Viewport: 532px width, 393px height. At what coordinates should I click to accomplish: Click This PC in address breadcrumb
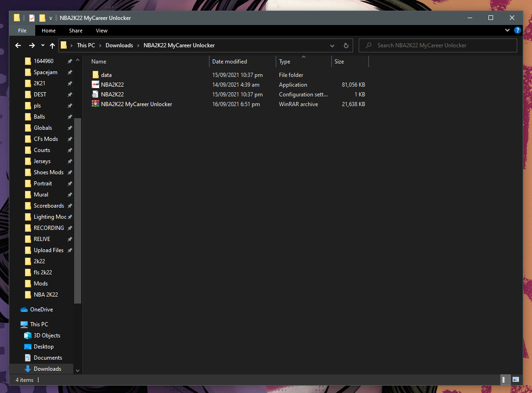pos(86,45)
